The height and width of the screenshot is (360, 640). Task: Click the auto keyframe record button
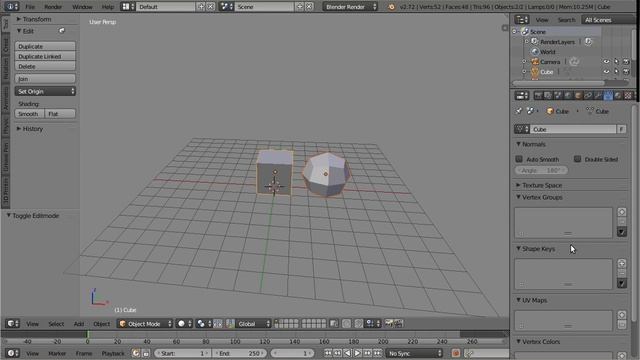(456, 353)
